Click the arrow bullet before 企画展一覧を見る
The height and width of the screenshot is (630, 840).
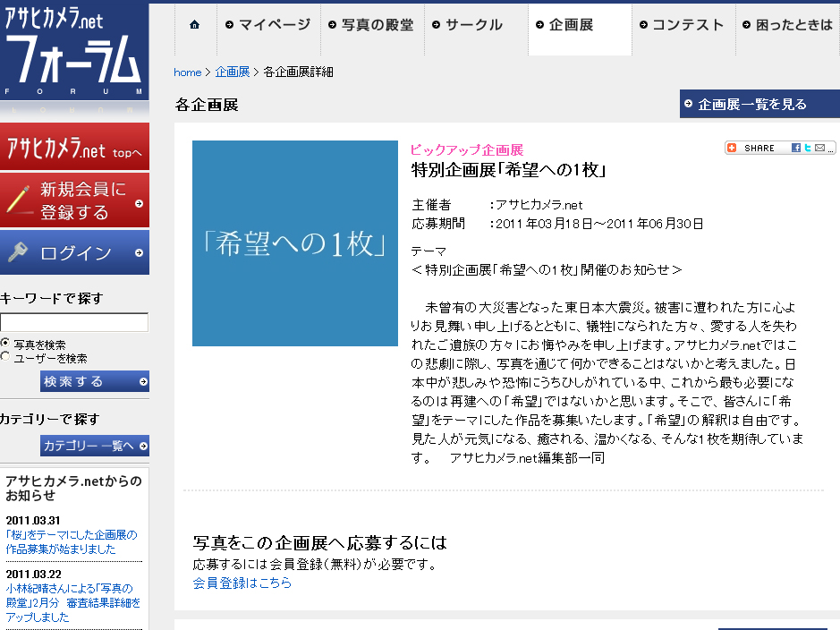[x=689, y=104]
